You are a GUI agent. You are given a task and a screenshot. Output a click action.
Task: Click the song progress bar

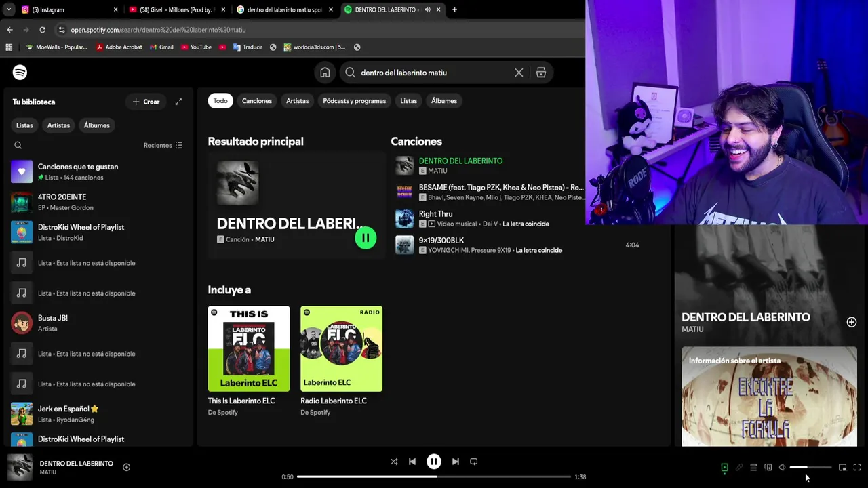[x=434, y=476]
